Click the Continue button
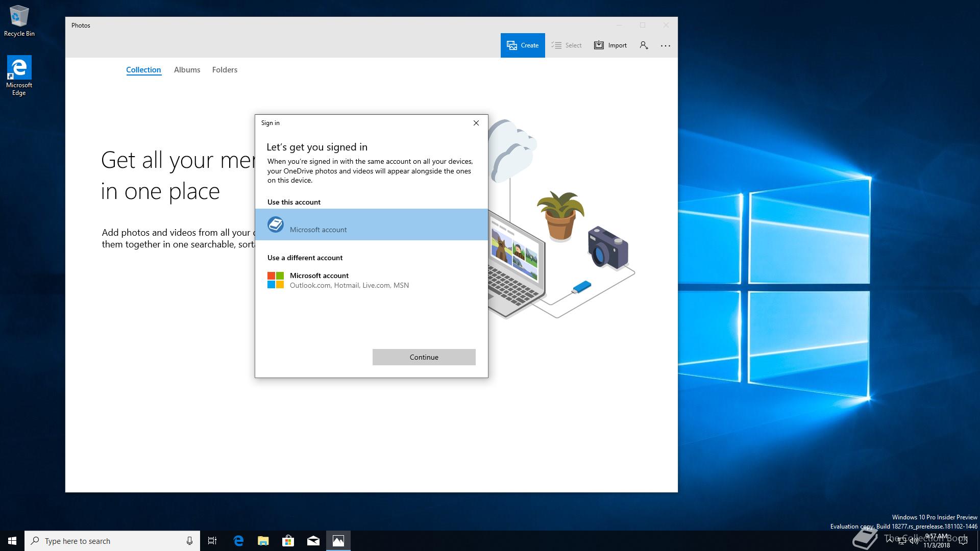 pos(424,357)
